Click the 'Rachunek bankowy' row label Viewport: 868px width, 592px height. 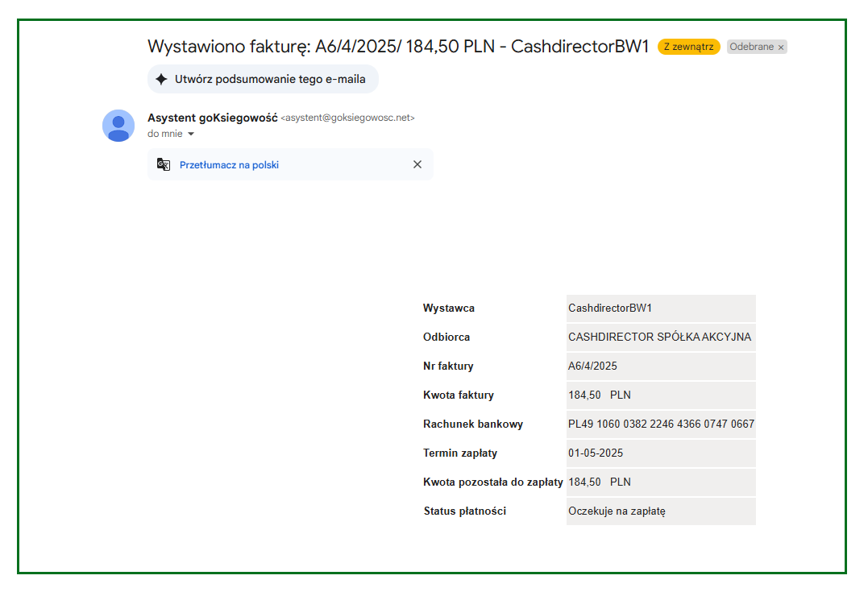pyautogui.click(x=473, y=424)
